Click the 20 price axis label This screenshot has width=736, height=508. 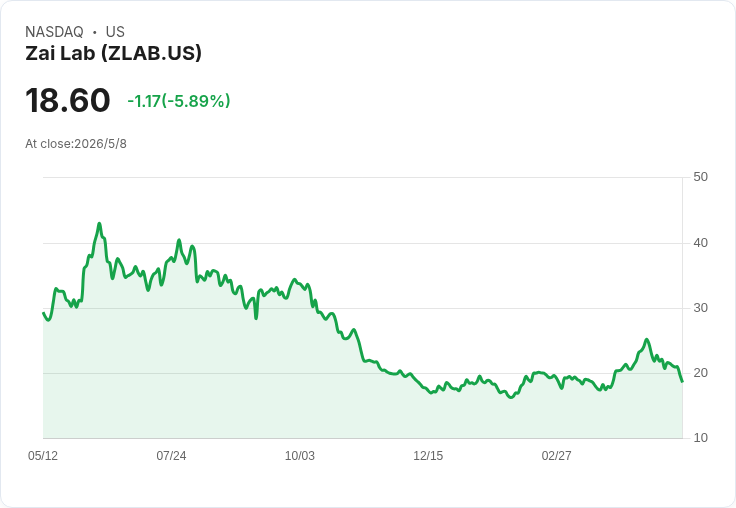tap(700, 373)
